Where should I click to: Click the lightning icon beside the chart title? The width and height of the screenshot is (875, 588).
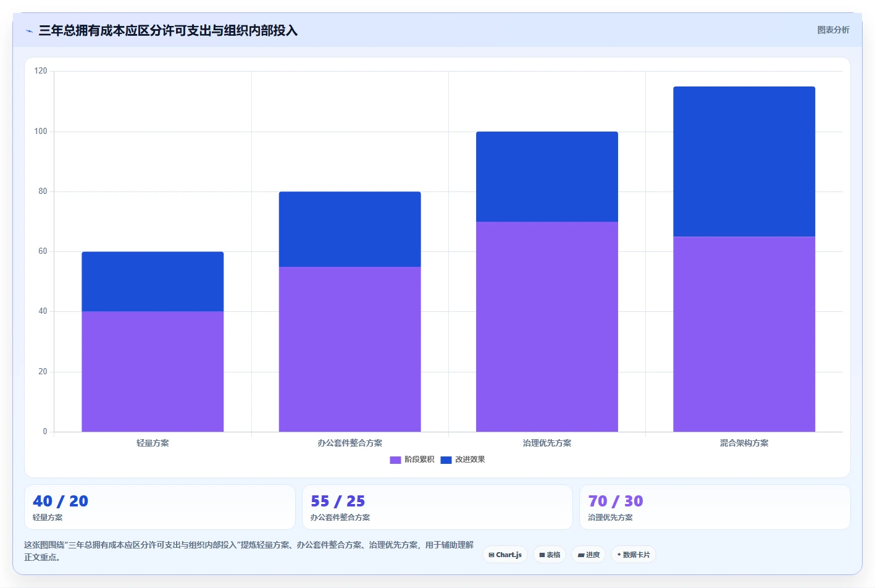(x=29, y=31)
